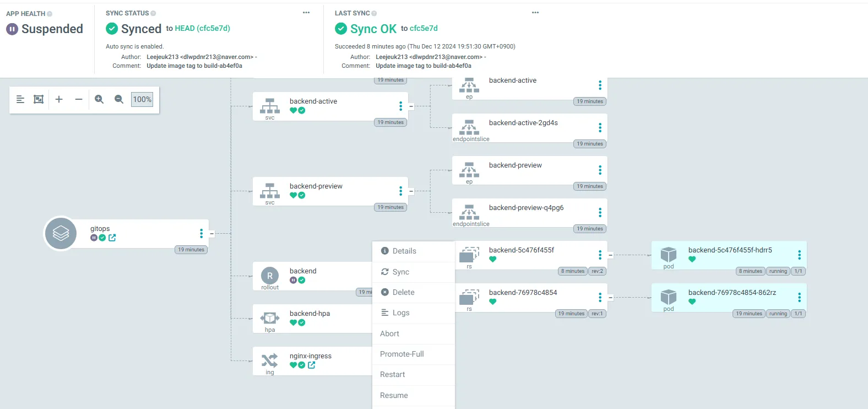Switch to compact tree layout icon
Viewport: 868px width, 409px height.
[x=20, y=99]
